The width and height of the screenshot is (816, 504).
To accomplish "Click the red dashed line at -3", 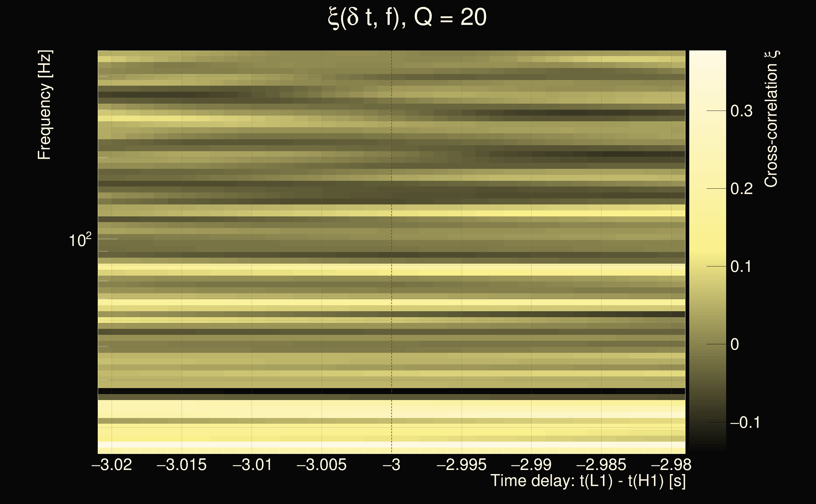I will [391, 233].
